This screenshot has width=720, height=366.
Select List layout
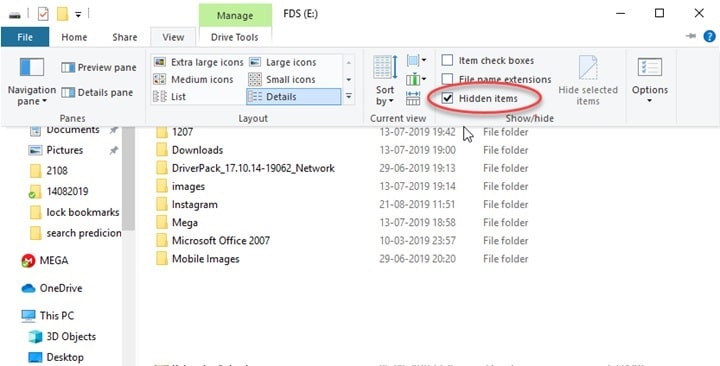pos(169,97)
